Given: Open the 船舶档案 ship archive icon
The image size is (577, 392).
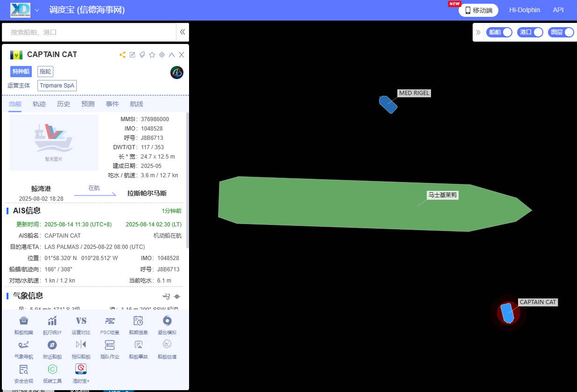Looking at the screenshot, I should pos(24,321).
